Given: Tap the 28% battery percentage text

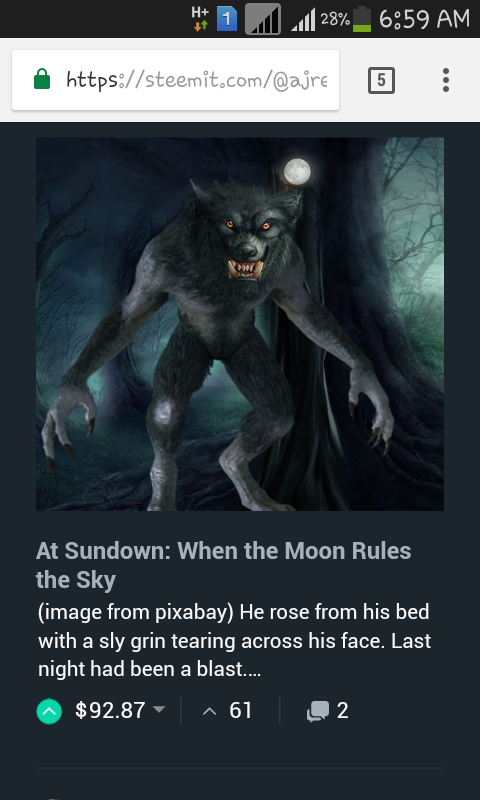Looking at the screenshot, I should click(x=335, y=19).
